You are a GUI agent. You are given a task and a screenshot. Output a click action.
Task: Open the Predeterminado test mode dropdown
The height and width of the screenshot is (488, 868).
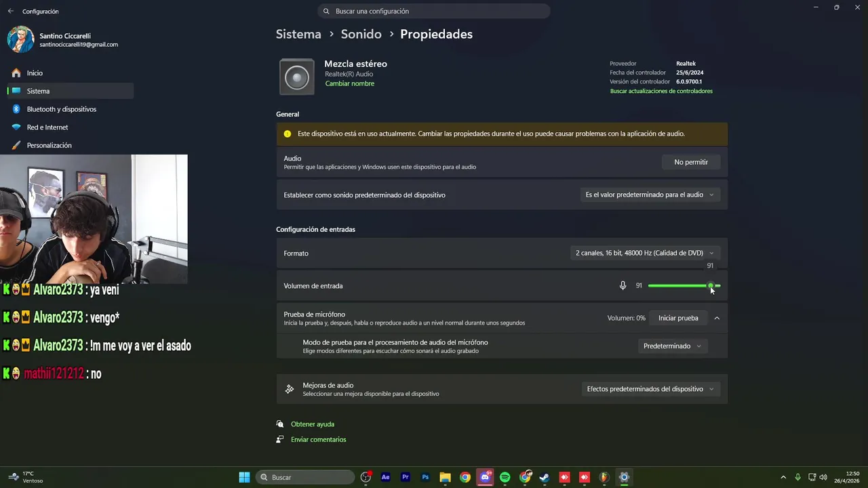click(x=672, y=346)
